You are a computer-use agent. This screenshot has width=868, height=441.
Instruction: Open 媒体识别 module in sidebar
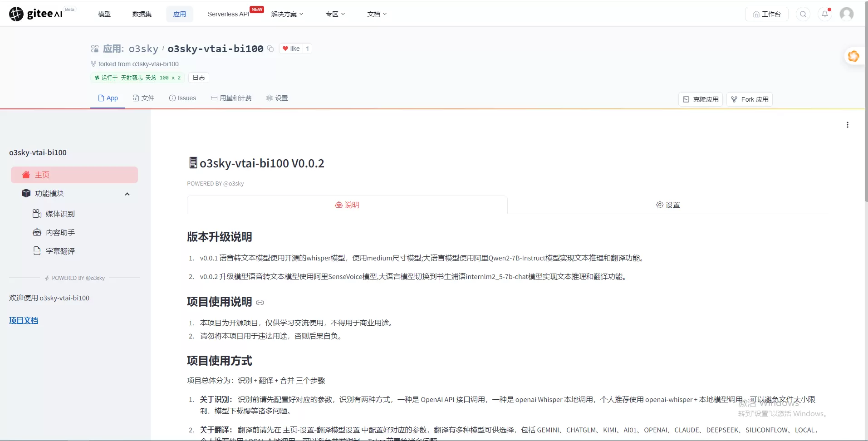pos(54,214)
